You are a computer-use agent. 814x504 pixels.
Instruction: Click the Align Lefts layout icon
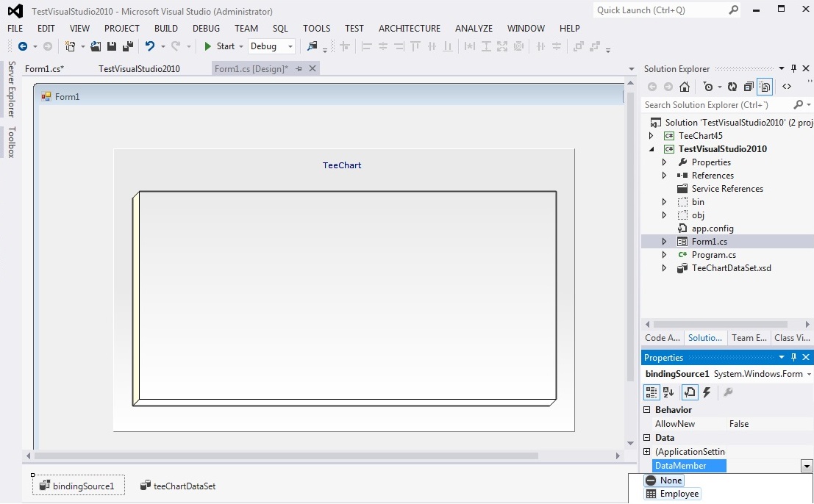[366, 46]
